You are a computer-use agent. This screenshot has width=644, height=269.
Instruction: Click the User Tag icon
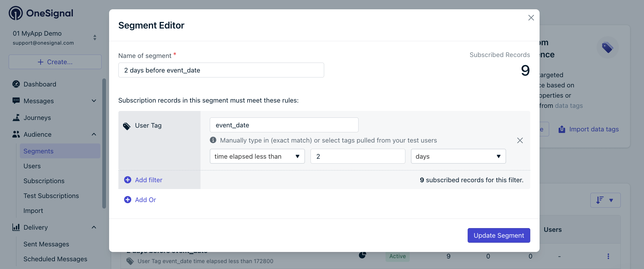127,126
